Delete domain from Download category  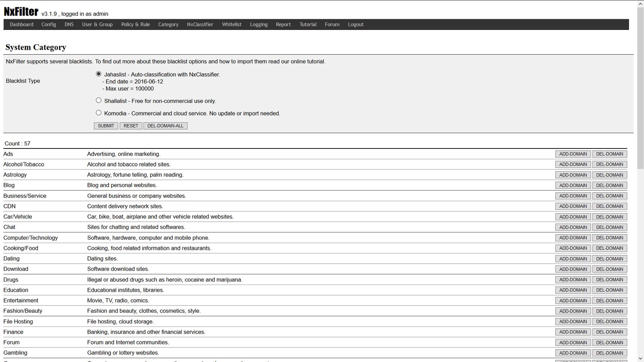610,269
